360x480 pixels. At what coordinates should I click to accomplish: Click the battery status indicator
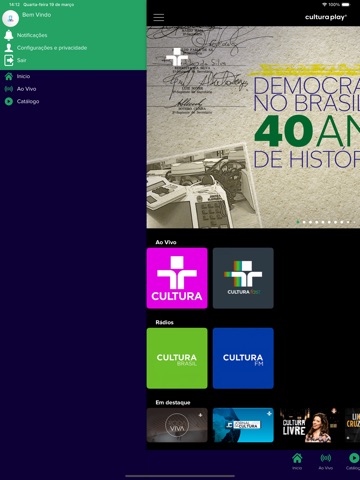(x=346, y=5)
